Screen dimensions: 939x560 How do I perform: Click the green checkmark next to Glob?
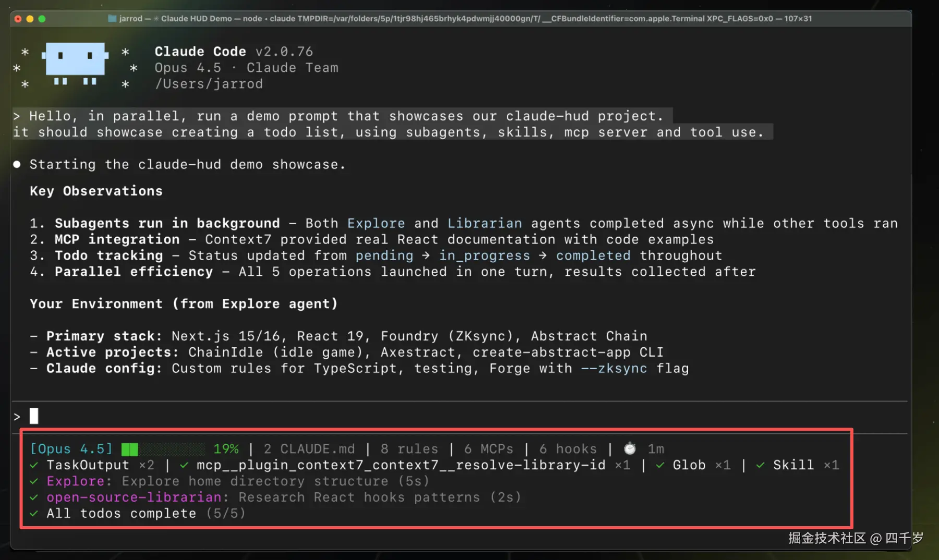click(x=660, y=465)
